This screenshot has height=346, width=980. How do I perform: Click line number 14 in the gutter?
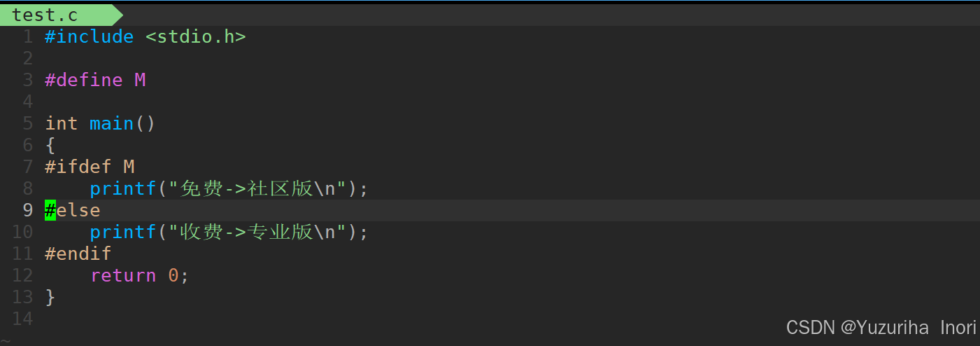[x=22, y=319]
